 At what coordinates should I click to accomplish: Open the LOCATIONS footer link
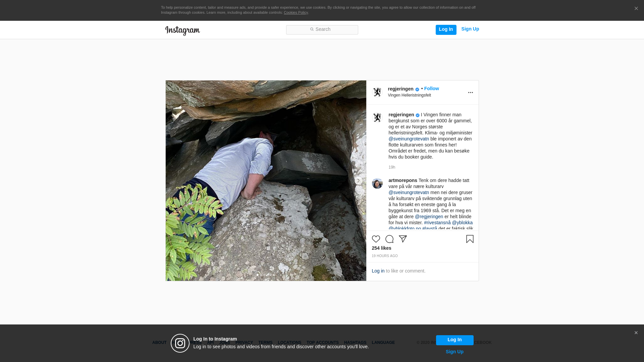[289, 343]
